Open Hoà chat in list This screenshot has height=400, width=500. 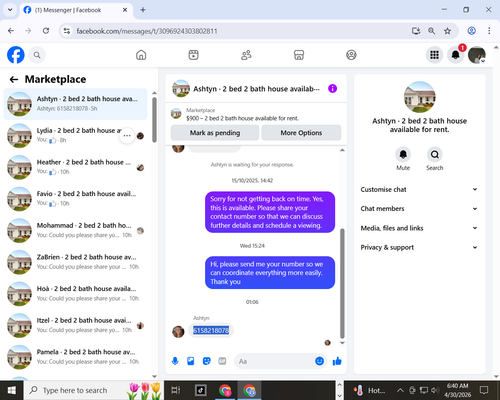point(75,294)
